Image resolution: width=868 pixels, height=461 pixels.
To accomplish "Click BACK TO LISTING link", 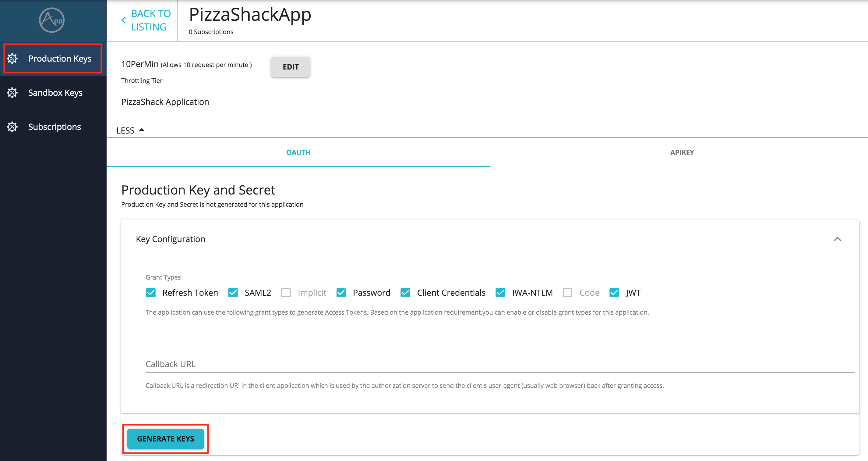I will point(150,20).
